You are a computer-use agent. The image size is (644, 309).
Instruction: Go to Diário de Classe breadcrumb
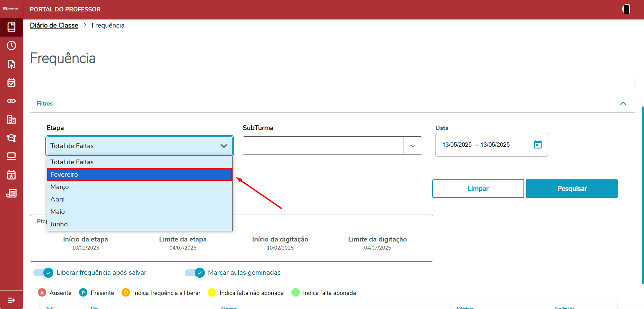pos(54,26)
